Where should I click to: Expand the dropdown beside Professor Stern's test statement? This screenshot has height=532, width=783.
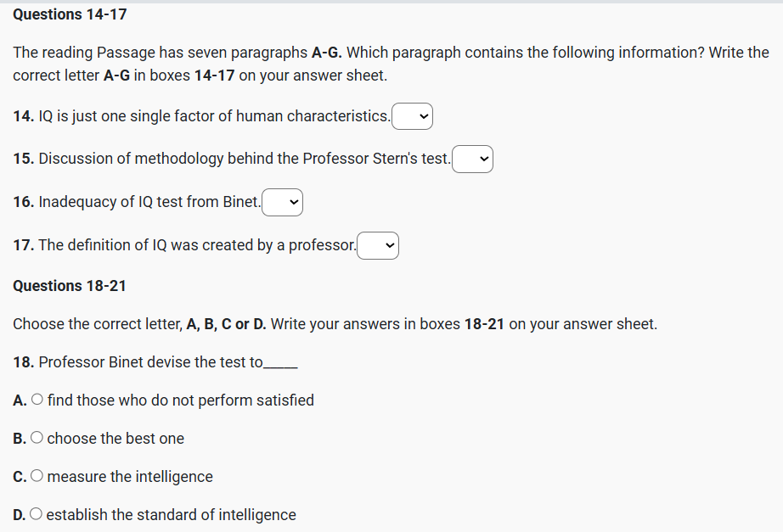[x=472, y=159]
